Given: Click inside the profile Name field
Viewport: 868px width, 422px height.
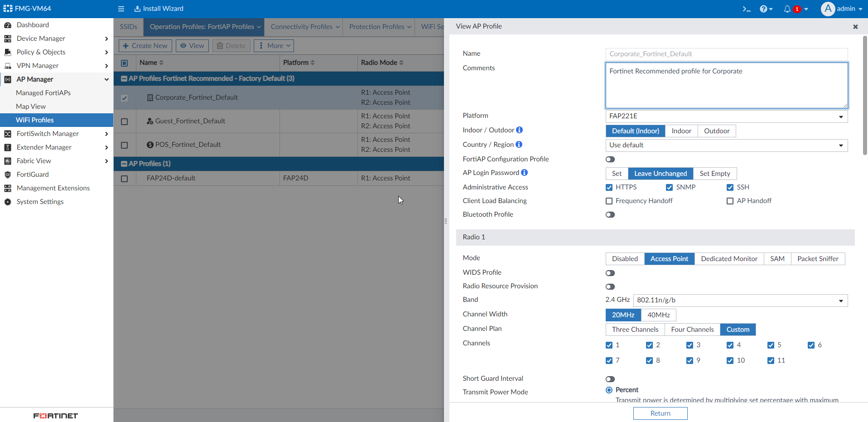Looking at the screenshot, I should pyautogui.click(x=726, y=54).
